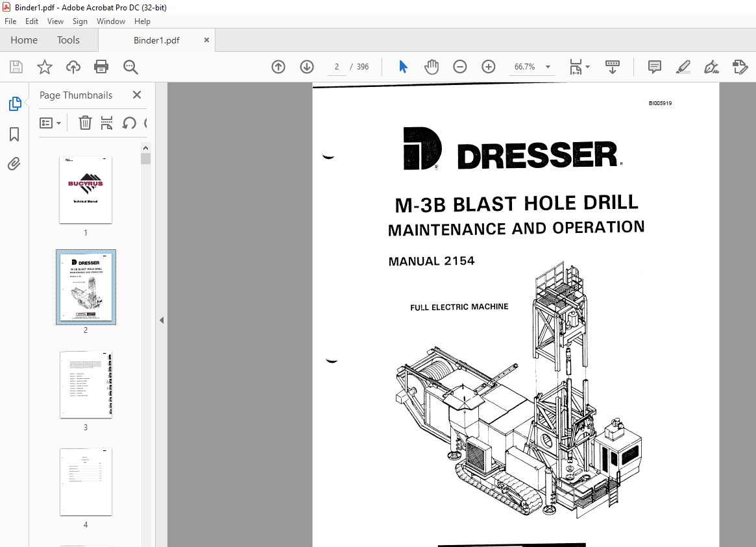Open the Sign document tool

tap(711, 66)
